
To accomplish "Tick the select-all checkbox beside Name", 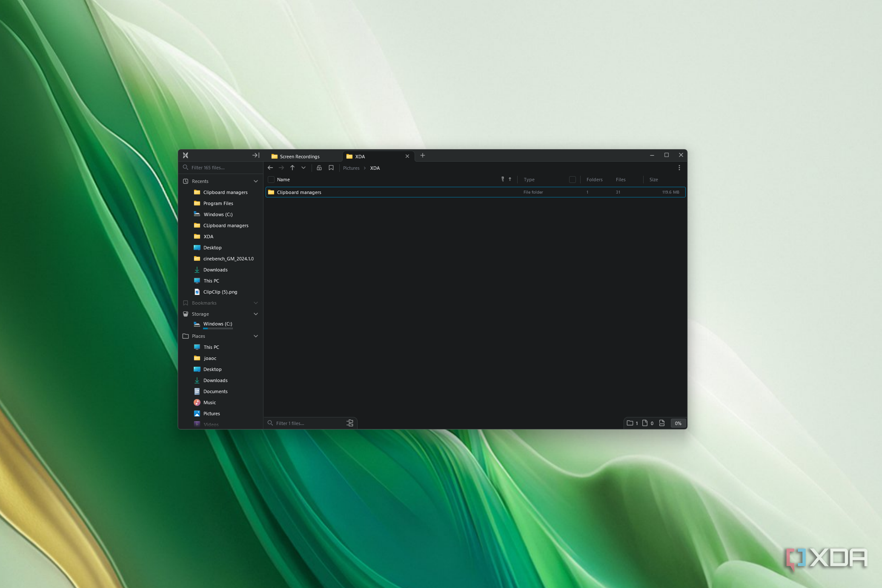I will [x=271, y=180].
